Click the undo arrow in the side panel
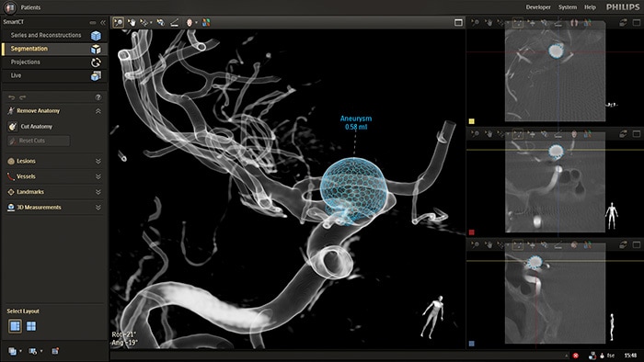The width and height of the screenshot is (644, 362). point(11,97)
